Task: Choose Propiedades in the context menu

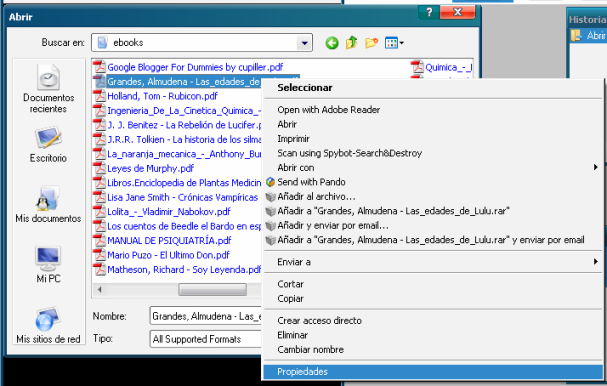Action: [433, 372]
